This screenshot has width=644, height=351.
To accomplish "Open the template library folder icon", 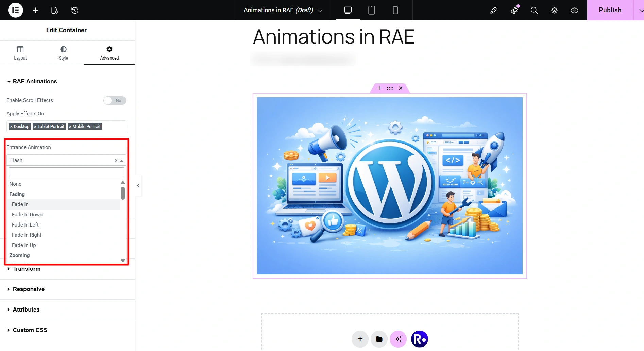I will pos(379,339).
